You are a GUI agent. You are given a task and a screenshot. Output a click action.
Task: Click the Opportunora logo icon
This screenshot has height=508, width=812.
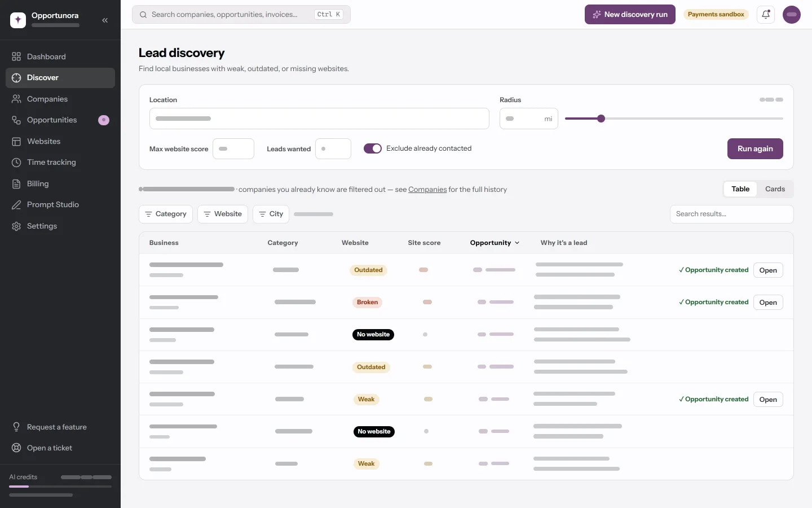tap(18, 20)
